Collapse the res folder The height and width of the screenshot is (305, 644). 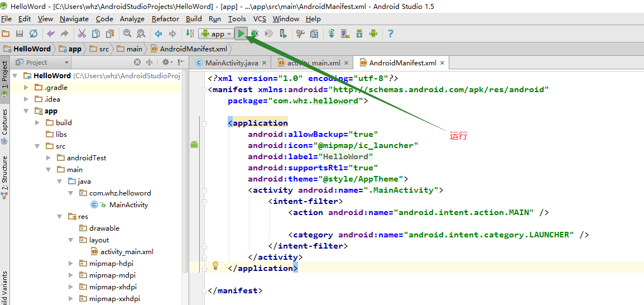tap(60, 217)
